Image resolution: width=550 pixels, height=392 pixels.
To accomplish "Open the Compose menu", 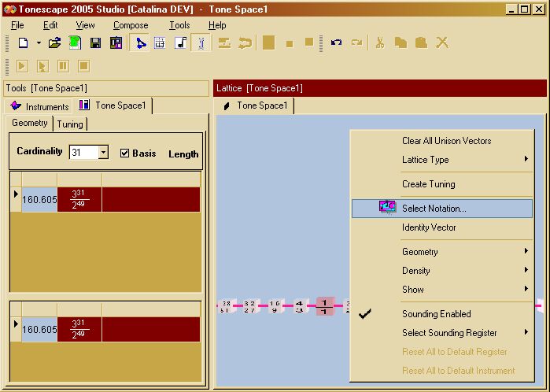I will pyautogui.click(x=131, y=25).
